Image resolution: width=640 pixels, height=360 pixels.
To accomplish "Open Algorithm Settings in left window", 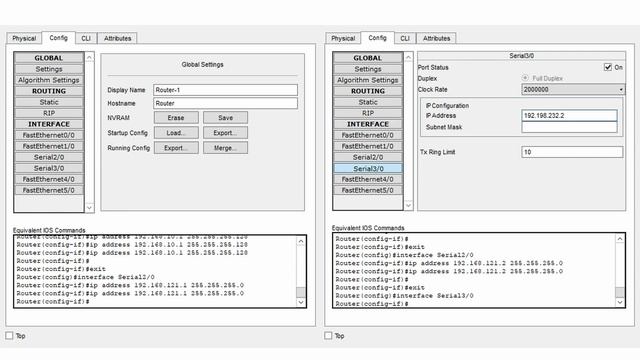I will [x=49, y=80].
